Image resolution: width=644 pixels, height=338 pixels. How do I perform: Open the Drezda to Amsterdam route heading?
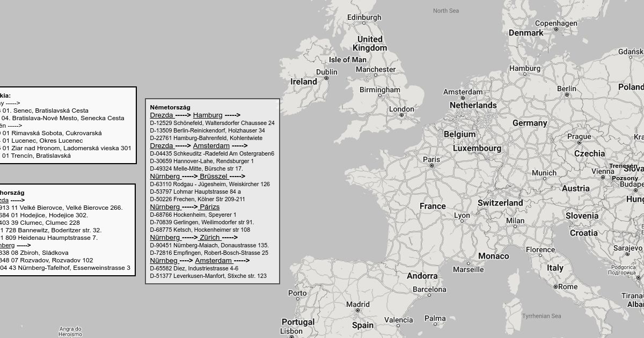(x=199, y=145)
